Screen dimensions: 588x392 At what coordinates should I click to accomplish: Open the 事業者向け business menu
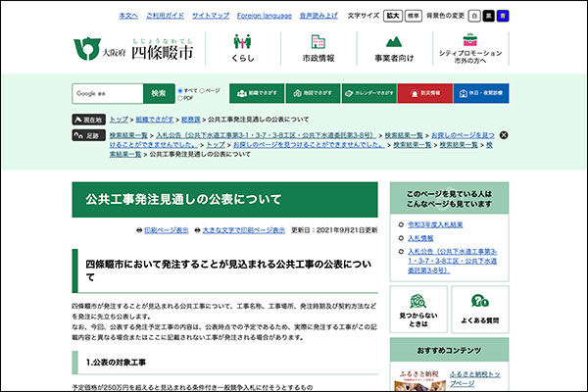tap(394, 49)
